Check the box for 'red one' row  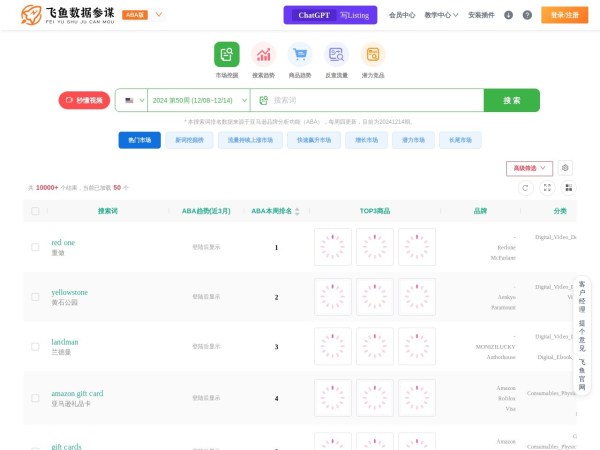tap(35, 247)
